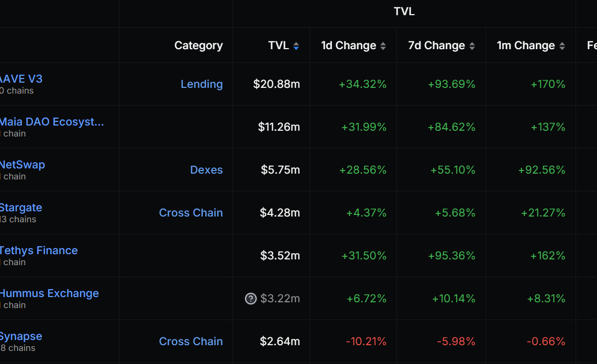The width and height of the screenshot is (597, 364).
Task: Click sort icon beside 1d Change
Action: click(383, 46)
